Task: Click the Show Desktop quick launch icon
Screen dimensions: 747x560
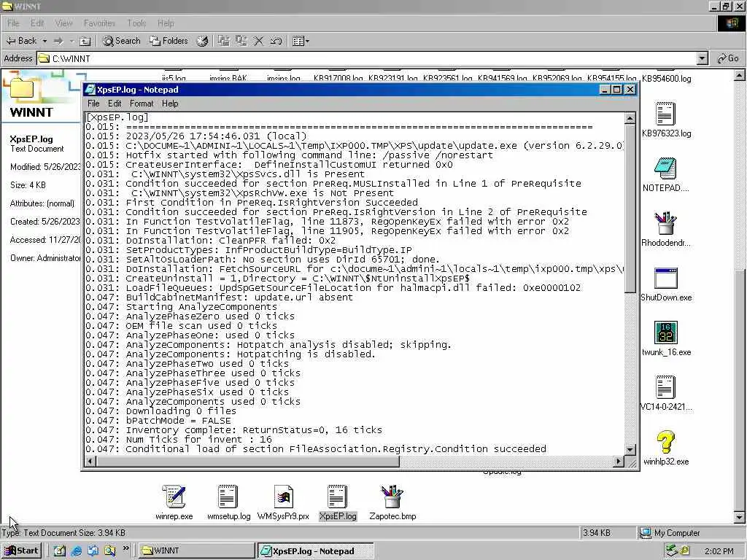Action: click(x=59, y=551)
